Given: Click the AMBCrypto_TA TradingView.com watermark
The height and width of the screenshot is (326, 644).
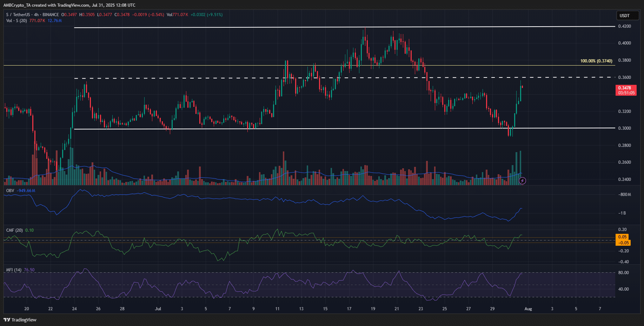Looking at the screenshot, I should (68, 5).
